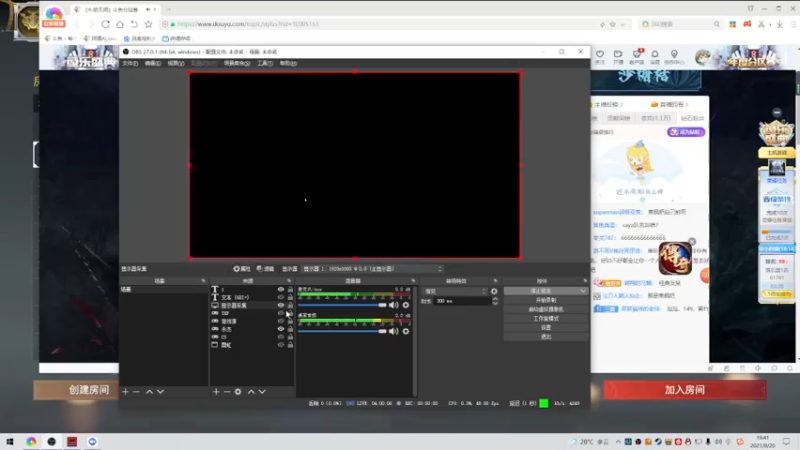Click 开始录制 in OBS controls
The width and height of the screenshot is (800, 450).
tap(545, 300)
